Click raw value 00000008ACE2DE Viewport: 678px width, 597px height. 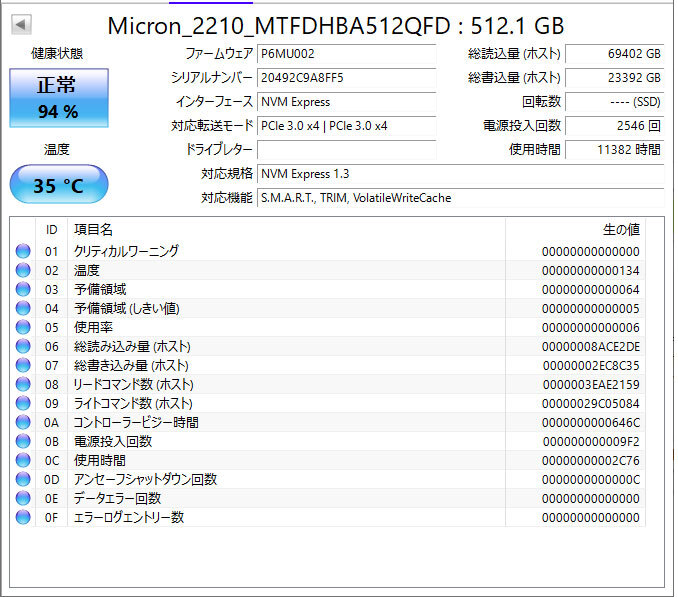click(591, 347)
